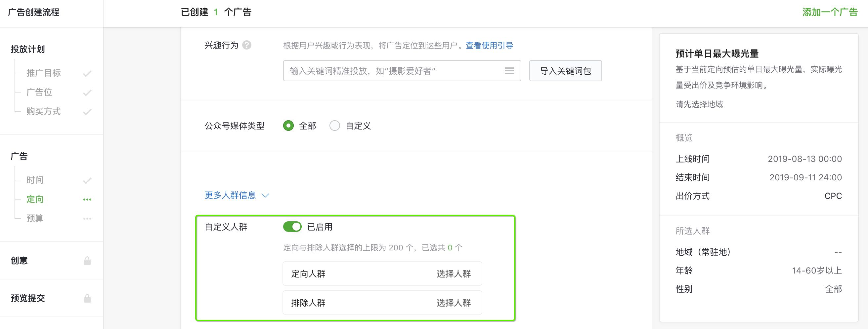
Task: Open 查看使用引导 link
Action: tap(489, 45)
